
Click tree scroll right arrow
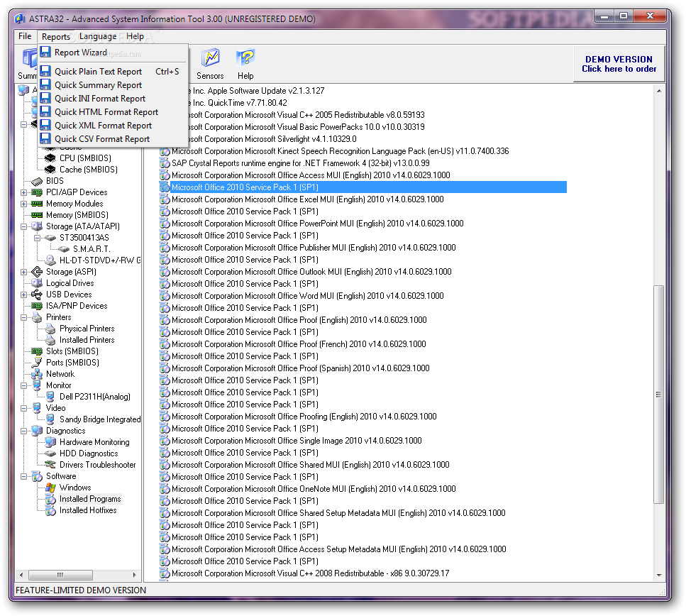coord(134,575)
